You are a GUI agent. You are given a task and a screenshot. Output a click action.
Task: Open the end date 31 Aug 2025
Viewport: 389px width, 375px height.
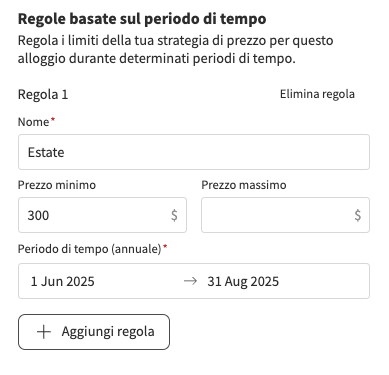click(243, 281)
